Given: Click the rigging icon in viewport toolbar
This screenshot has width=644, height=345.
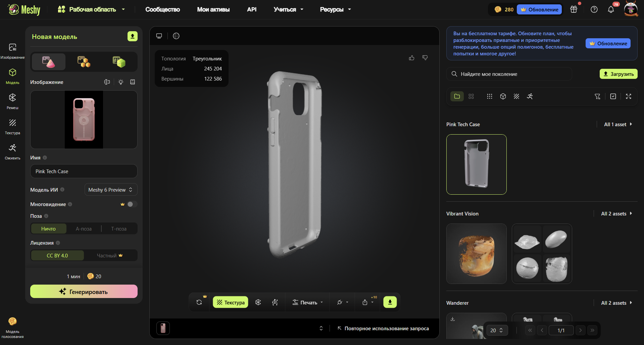Looking at the screenshot, I should click(275, 302).
